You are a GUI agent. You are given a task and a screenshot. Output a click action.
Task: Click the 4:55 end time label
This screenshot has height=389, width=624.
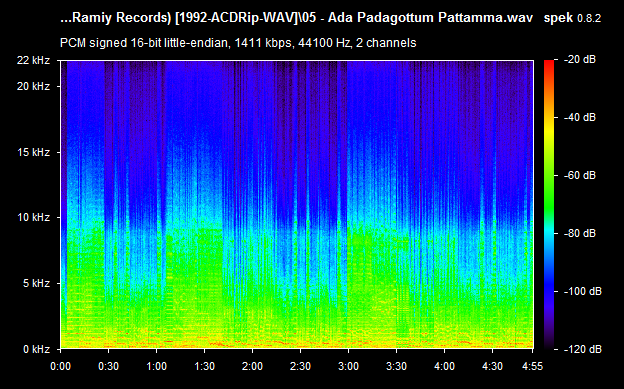pos(532,366)
